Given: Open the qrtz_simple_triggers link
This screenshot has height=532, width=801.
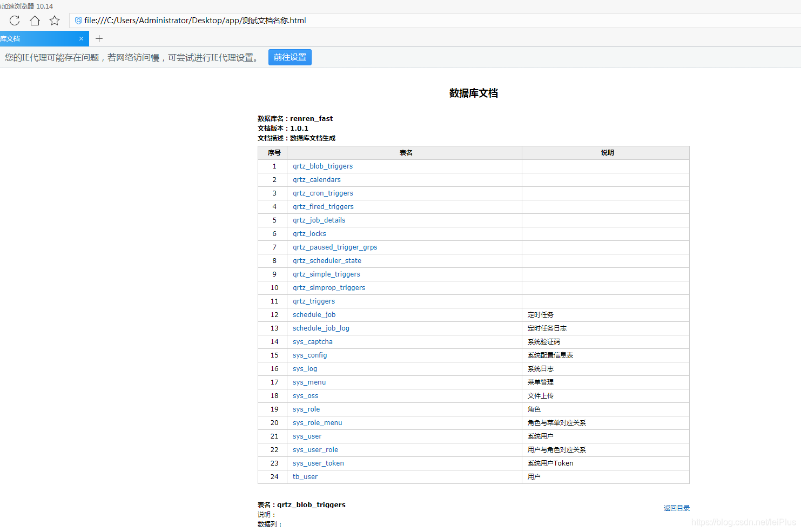Looking at the screenshot, I should (326, 274).
